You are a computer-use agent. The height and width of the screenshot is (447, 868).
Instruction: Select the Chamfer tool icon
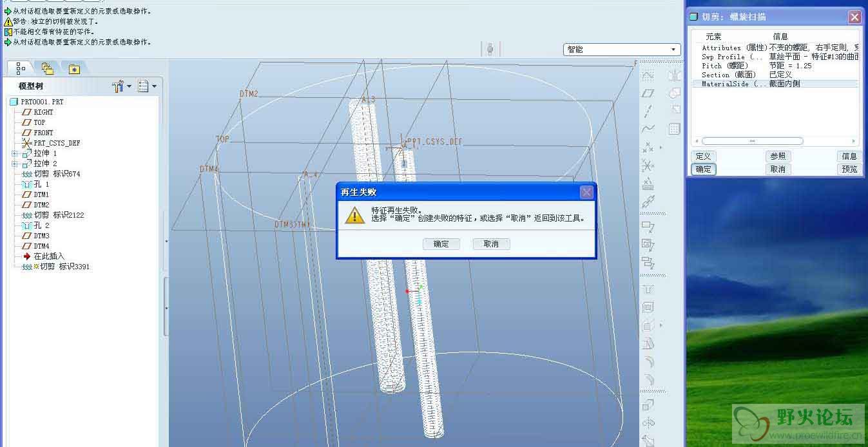click(648, 379)
